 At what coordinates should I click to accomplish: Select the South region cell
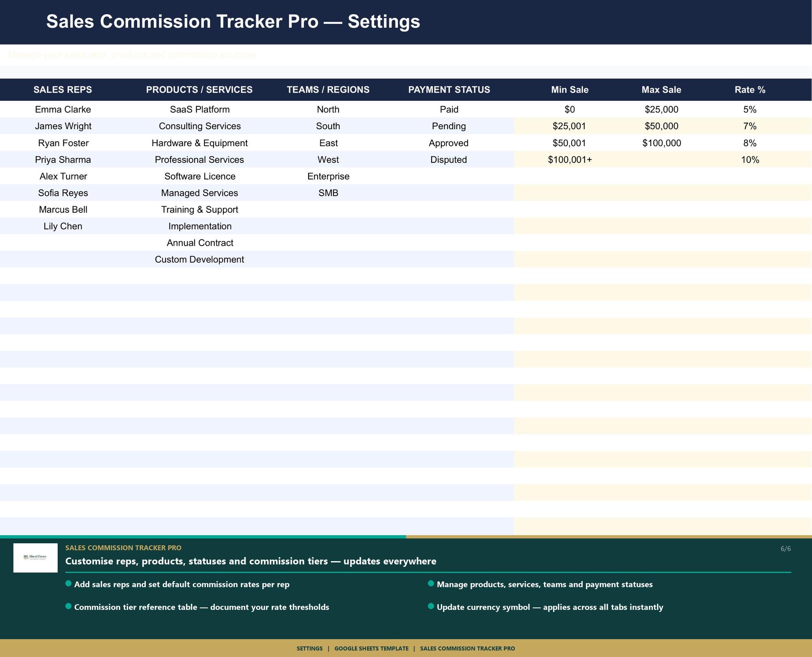click(328, 126)
